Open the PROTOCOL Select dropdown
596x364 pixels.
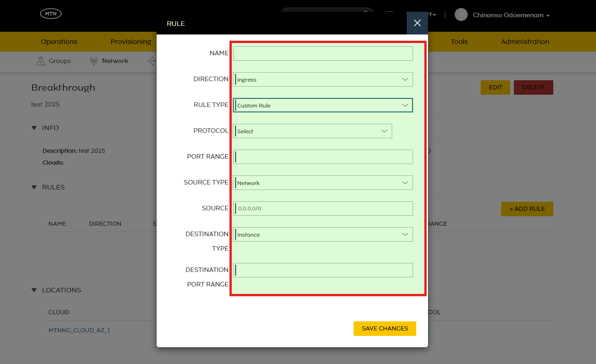tap(312, 131)
